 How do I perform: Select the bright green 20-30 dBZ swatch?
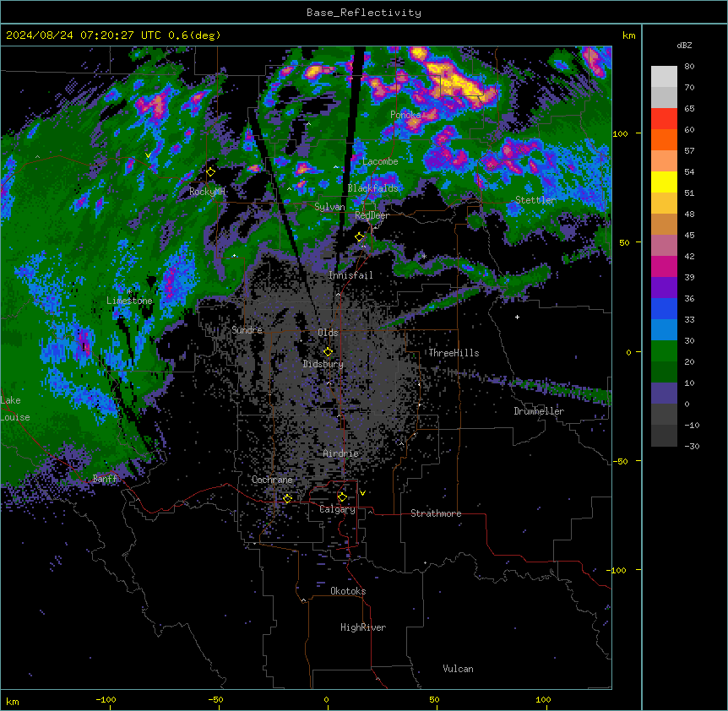pyautogui.click(x=664, y=351)
